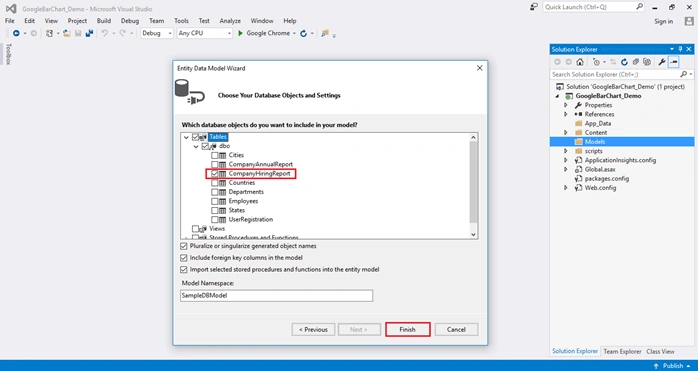698x371 pixels.
Task: Click the Save All toolbar icon
Action: point(89,33)
